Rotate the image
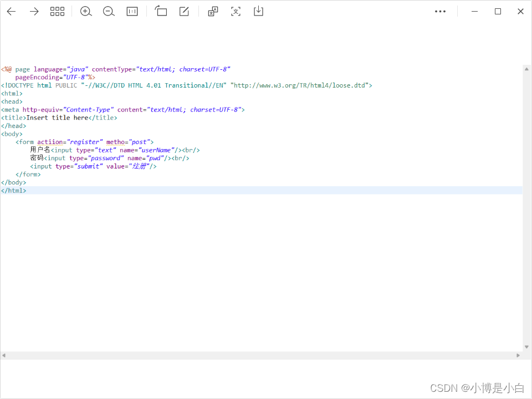This screenshot has width=532, height=399. click(161, 11)
